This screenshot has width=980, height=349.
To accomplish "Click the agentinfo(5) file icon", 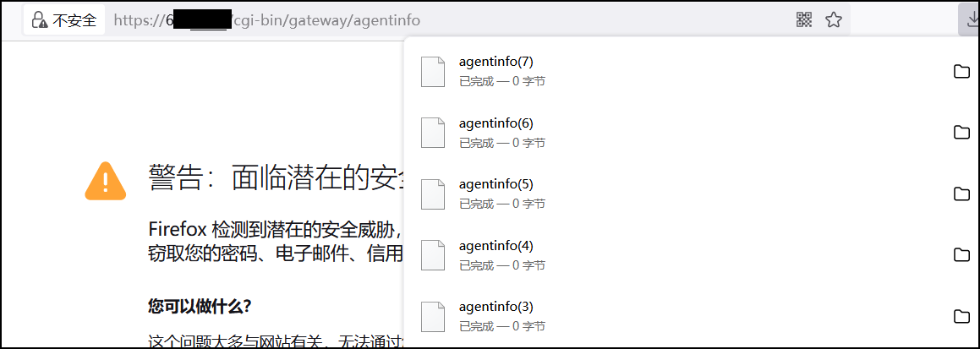I will pyautogui.click(x=433, y=194).
